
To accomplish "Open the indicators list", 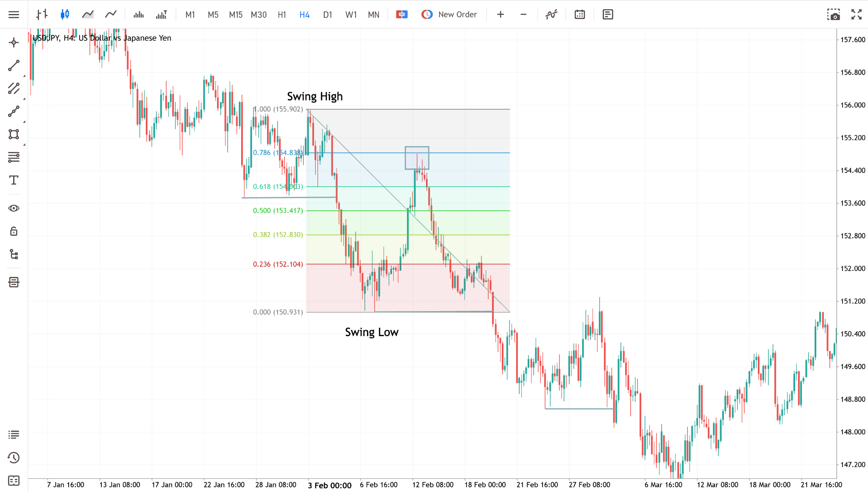I will (551, 14).
